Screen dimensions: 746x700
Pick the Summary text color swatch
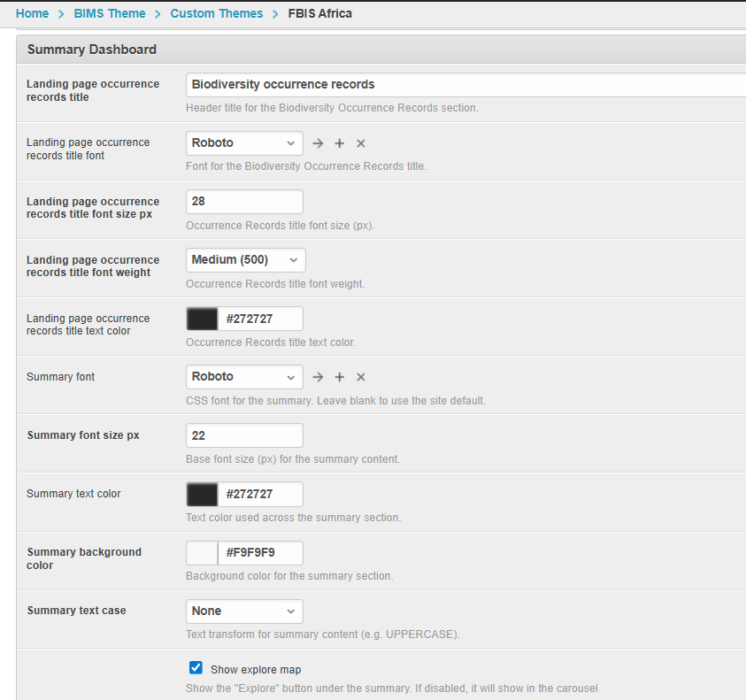click(202, 494)
